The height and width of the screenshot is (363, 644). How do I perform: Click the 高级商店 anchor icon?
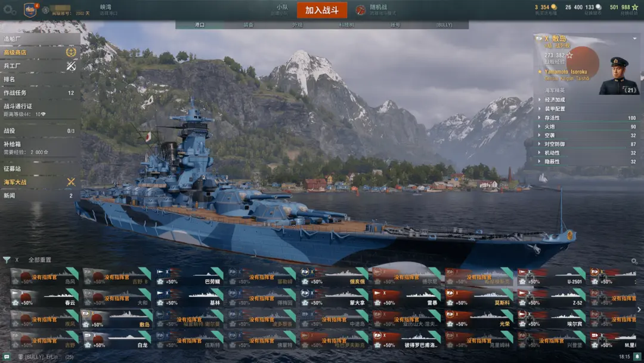(x=71, y=52)
